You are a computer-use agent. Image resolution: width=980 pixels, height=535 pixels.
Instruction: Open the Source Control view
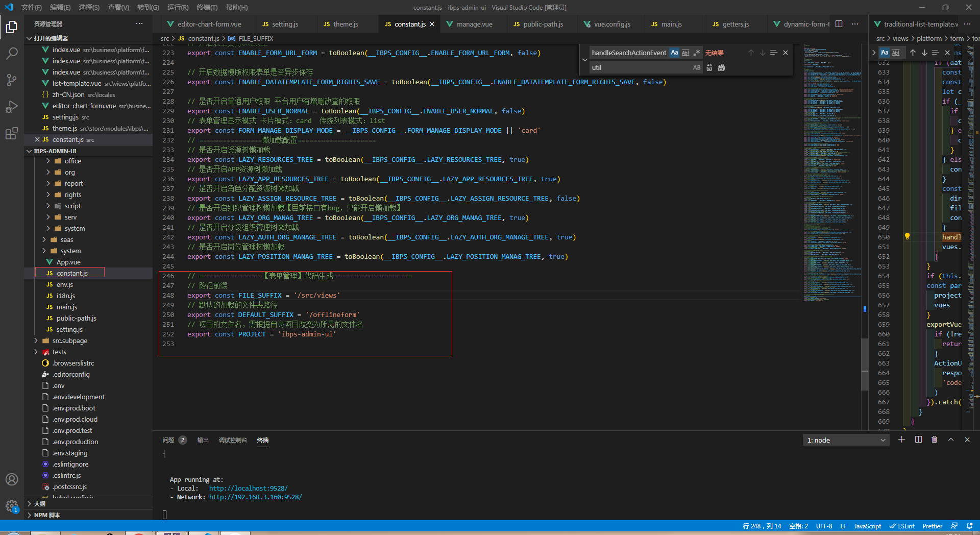[11, 80]
